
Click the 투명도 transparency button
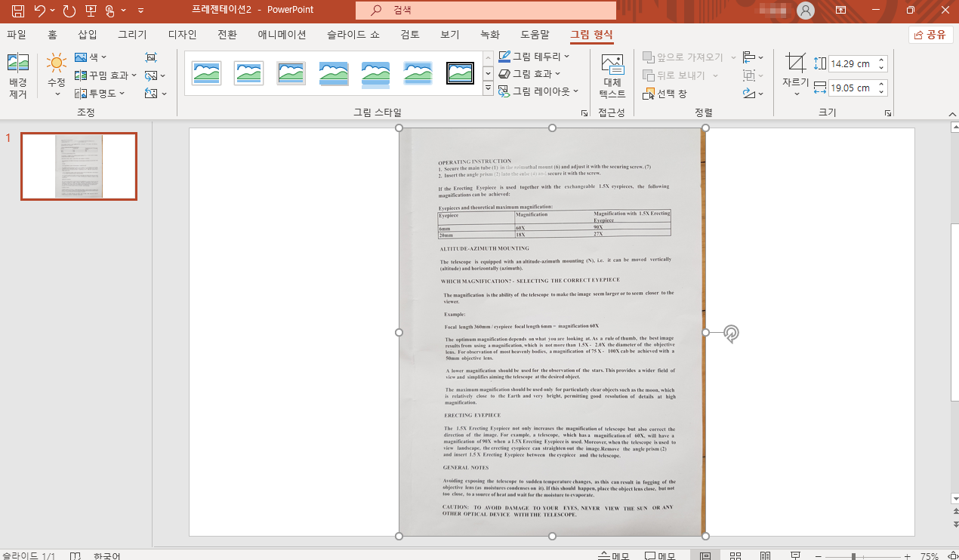(97, 94)
